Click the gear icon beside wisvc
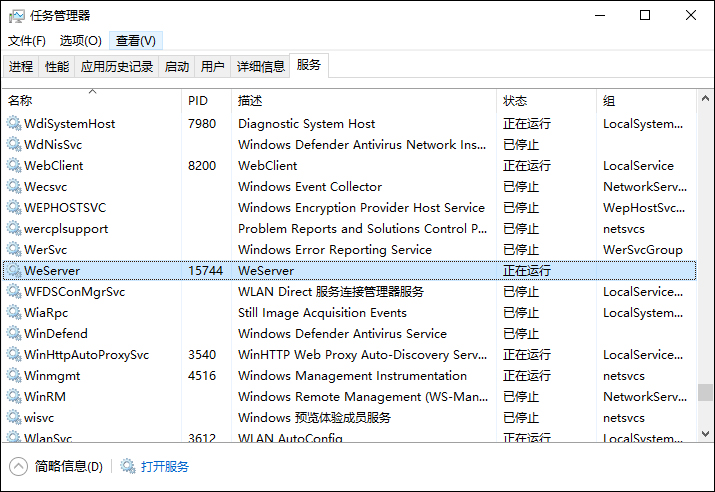 click(x=14, y=417)
